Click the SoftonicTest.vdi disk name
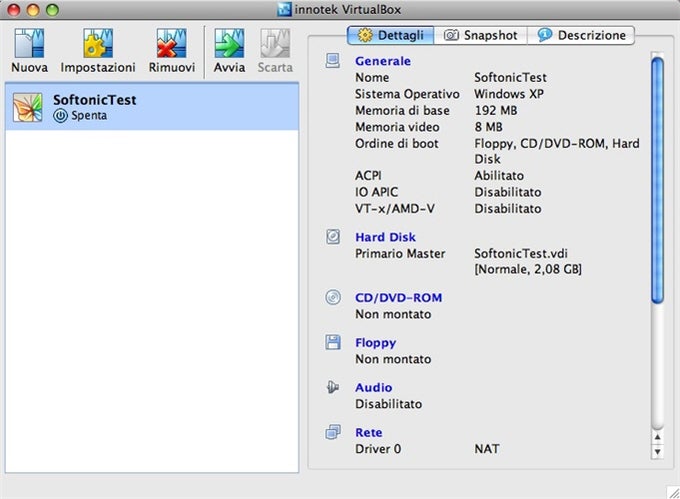The width and height of the screenshot is (680, 499). point(521,254)
